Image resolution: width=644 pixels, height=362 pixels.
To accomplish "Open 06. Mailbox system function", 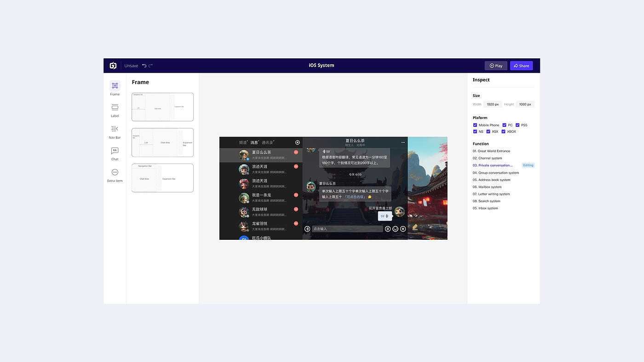I will (487, 187).
